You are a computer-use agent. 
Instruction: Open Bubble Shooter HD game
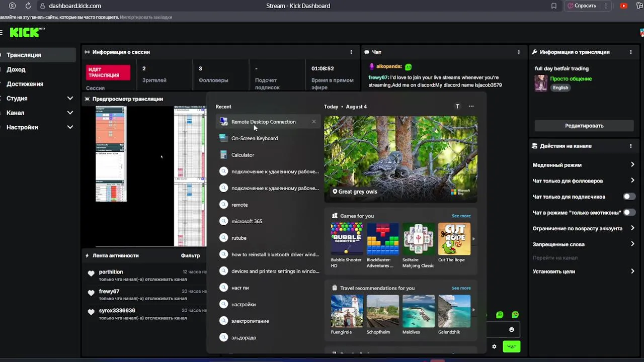coord(346,245)
